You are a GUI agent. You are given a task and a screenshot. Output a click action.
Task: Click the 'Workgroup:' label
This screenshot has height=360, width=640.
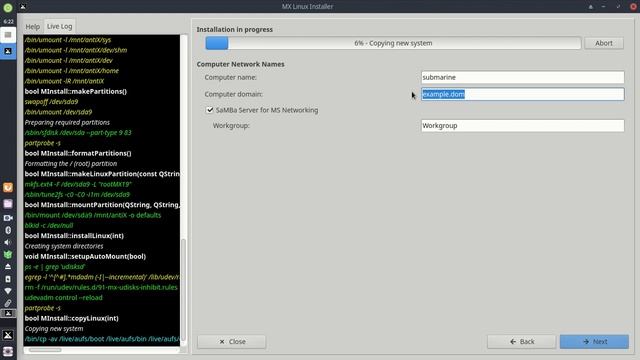(231, 126)
